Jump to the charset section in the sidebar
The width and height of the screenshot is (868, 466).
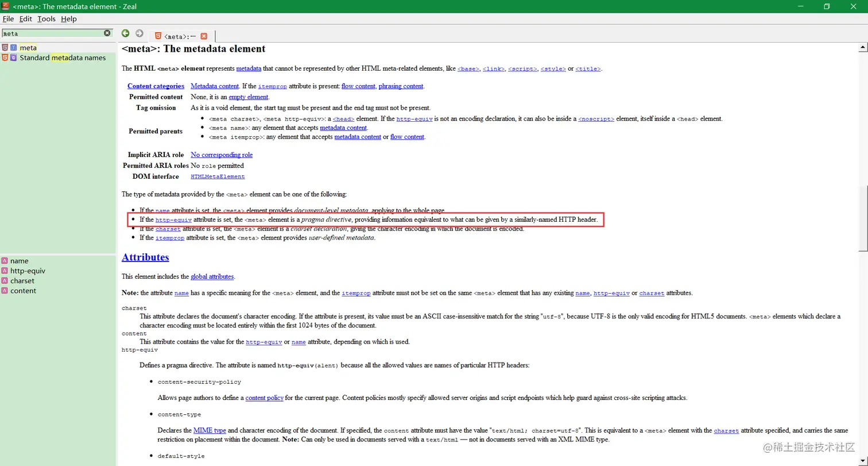click(x=22, y=281)
